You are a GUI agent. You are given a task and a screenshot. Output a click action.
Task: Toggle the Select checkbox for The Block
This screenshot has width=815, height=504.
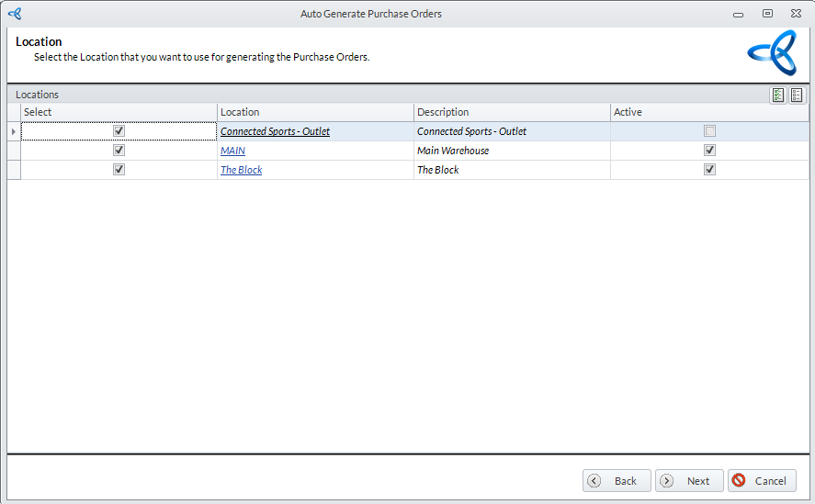(x=119, y=170)
